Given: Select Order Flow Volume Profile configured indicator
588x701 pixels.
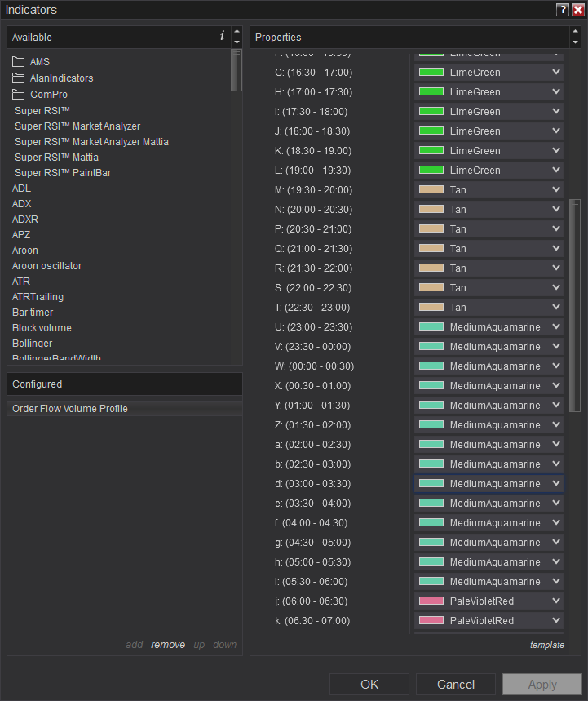Looking at the screenshot, I should (70, 409).
